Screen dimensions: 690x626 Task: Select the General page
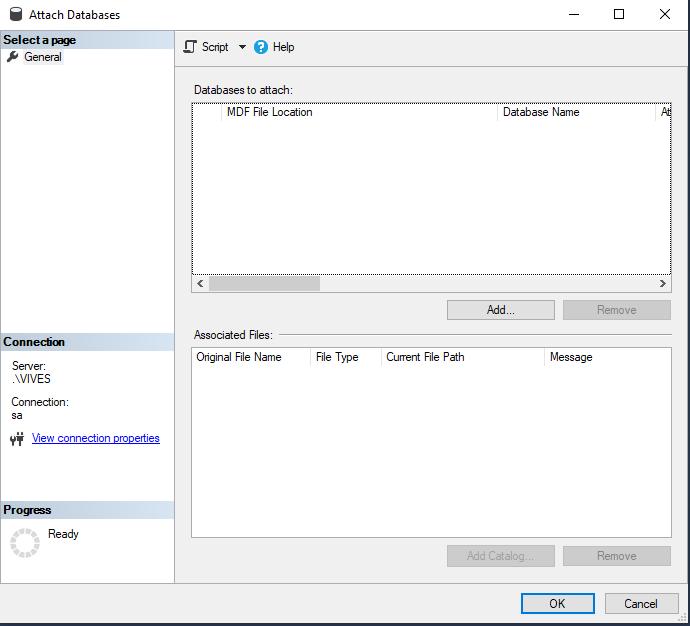coord(43,57)
